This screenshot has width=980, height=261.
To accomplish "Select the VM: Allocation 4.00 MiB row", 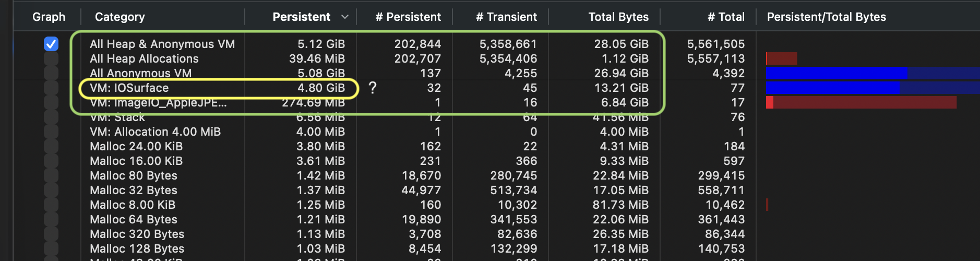I will coord(155,132).
